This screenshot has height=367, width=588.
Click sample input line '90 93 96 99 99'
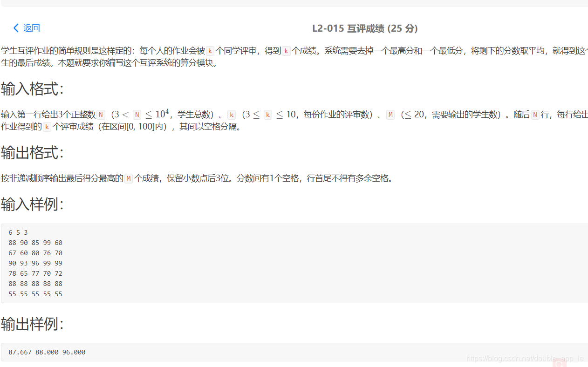coord(35,263)
